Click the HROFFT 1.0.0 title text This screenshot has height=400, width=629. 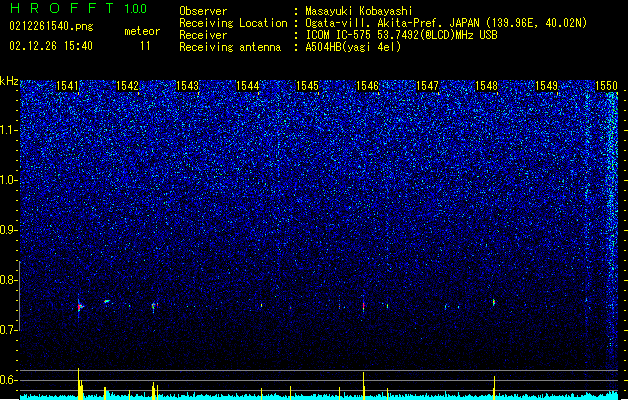click(x=78, y=8)
